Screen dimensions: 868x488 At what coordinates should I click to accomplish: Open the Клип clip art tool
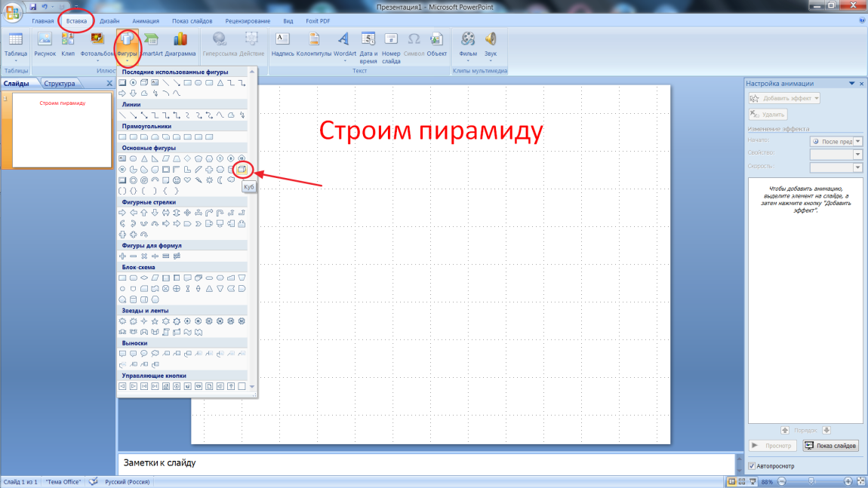click(x=68, y=45)
